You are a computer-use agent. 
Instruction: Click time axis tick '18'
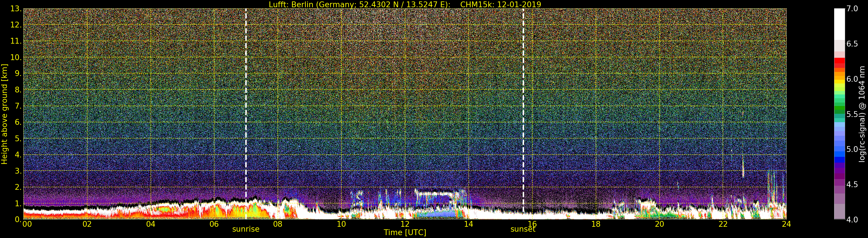pyautogui.click(x=596, y=224)
